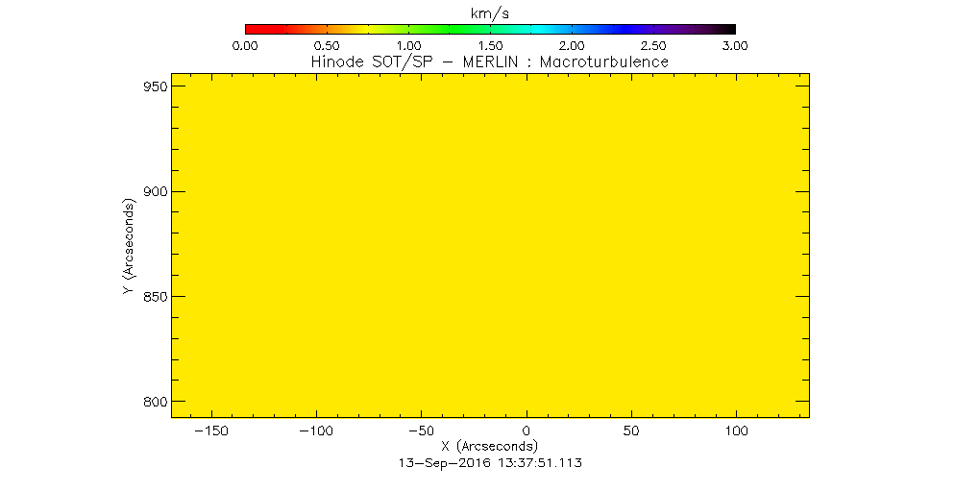Click the 800 tick label on Y axis

coord(157,402)
